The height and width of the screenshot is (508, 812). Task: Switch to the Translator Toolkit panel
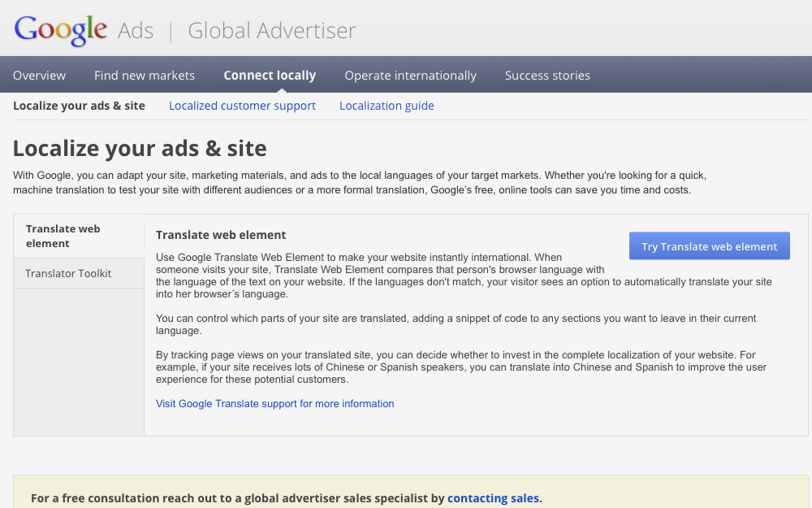[x=68, y=273]
